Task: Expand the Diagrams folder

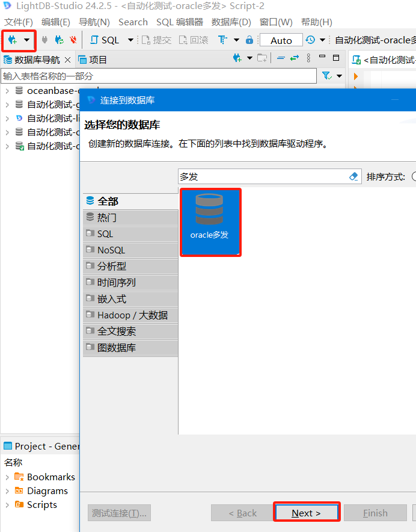Action: click(x=7, y=491)
